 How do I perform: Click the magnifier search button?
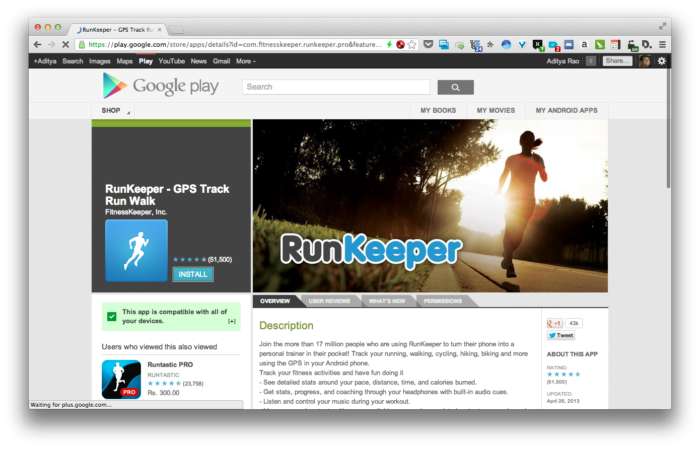(x=455, y=87)
